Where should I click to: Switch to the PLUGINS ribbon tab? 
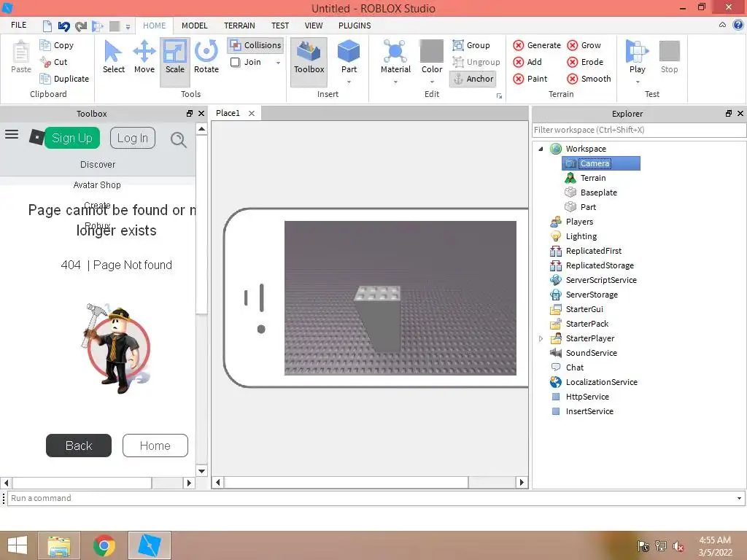coord(355,26)
